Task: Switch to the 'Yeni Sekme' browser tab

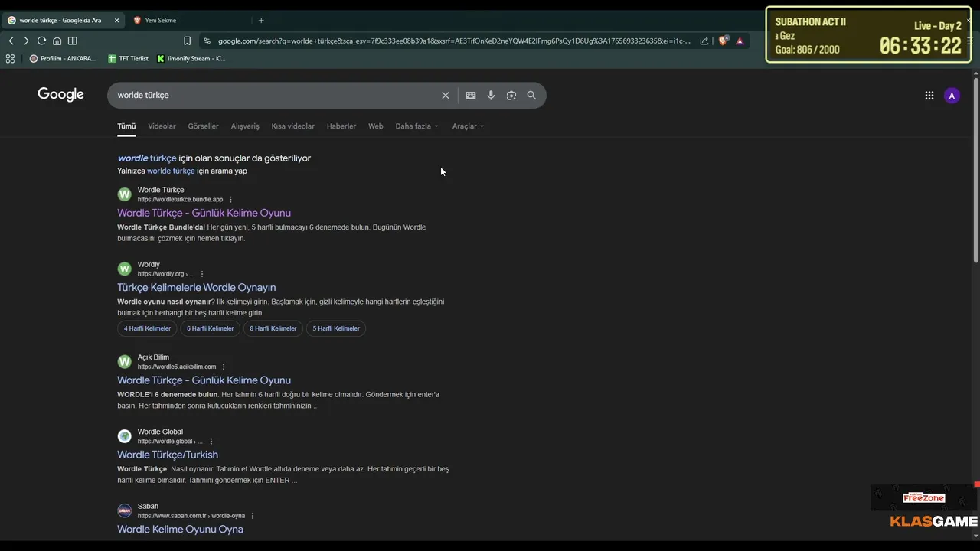Action: (x=188, y=20)
